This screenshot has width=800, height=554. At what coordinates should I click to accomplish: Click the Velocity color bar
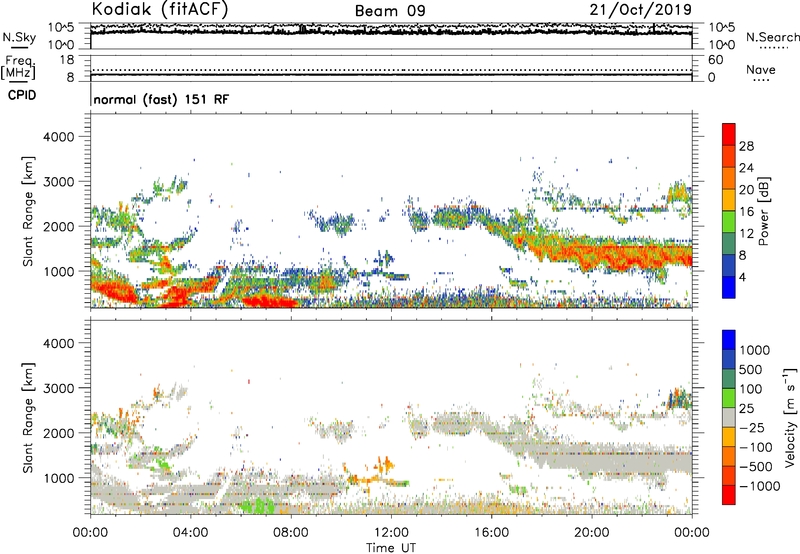729,417
